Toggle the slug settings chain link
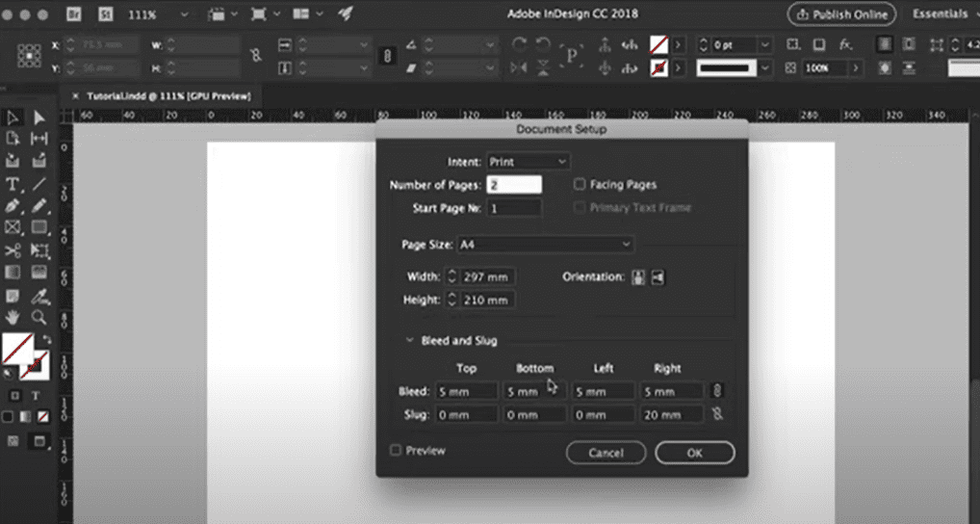Image resolution: width=980 pixels, height=524 pixels. click(717, 414)
